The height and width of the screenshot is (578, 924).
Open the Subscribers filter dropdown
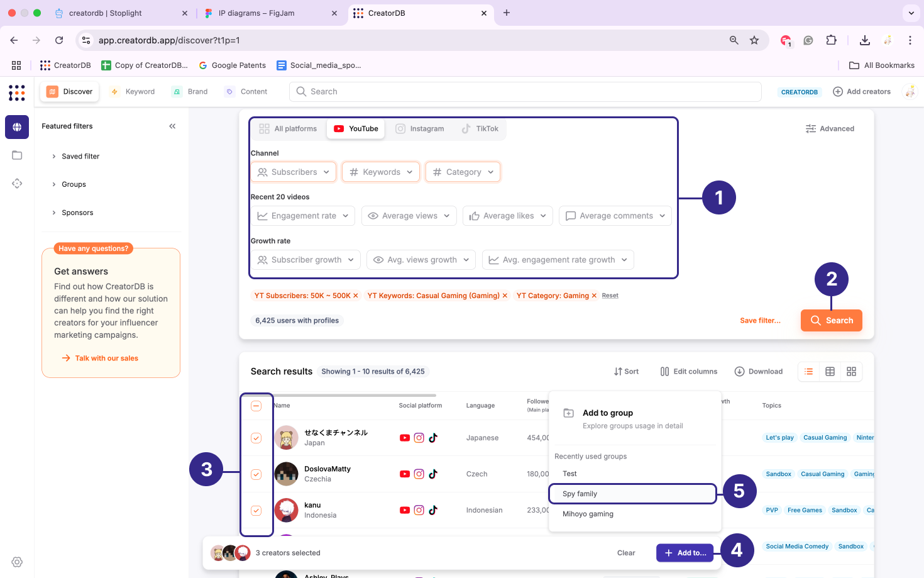[294, 172]
